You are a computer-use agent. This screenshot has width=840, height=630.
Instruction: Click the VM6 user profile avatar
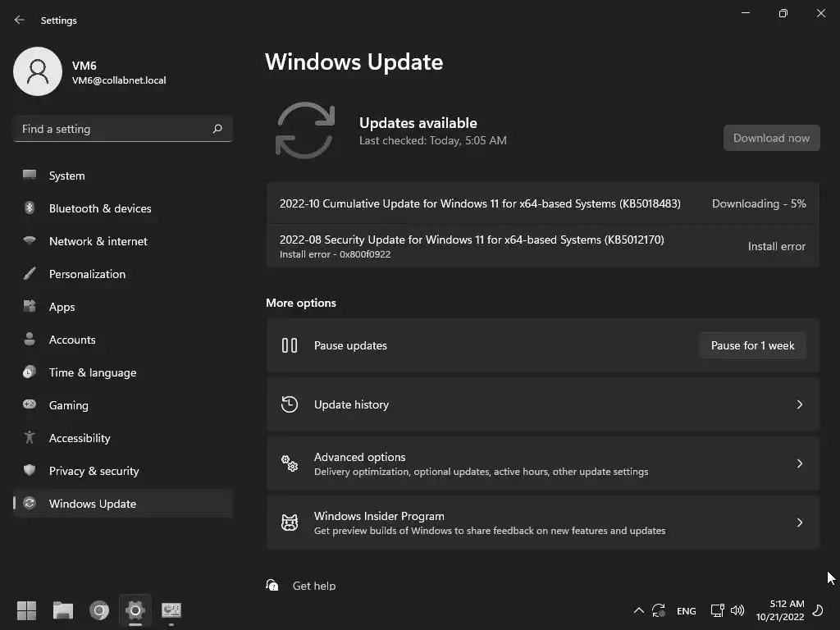point(38,71)
